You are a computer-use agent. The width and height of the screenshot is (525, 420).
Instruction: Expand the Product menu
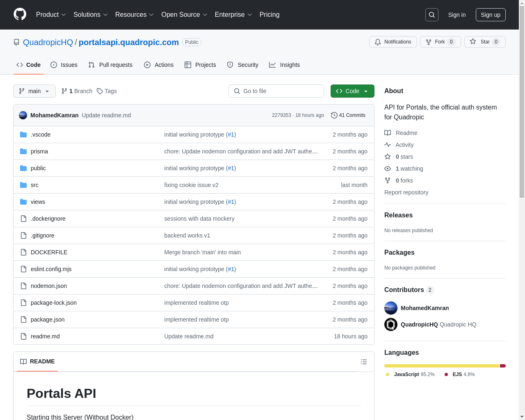point(51,15)
